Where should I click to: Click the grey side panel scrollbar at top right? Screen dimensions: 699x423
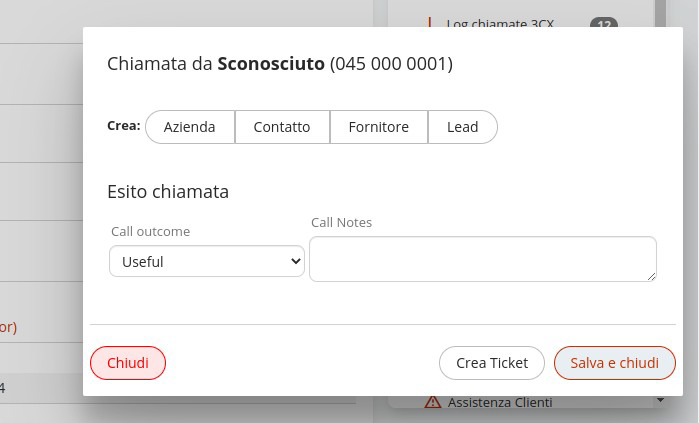click(660, 13)
